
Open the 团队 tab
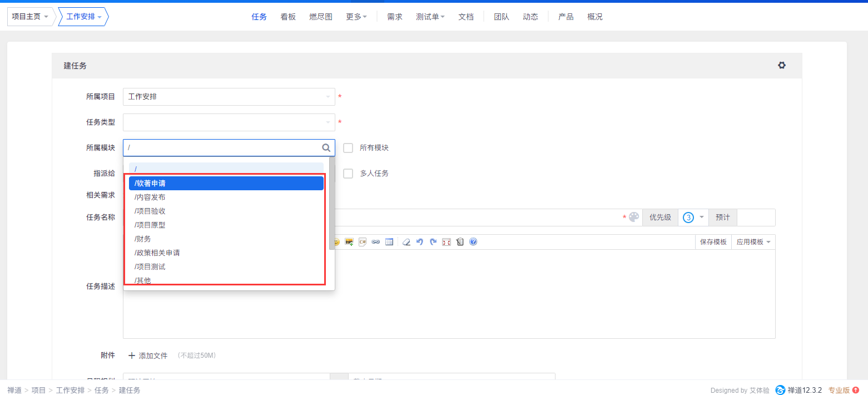[x=502, y=17]
